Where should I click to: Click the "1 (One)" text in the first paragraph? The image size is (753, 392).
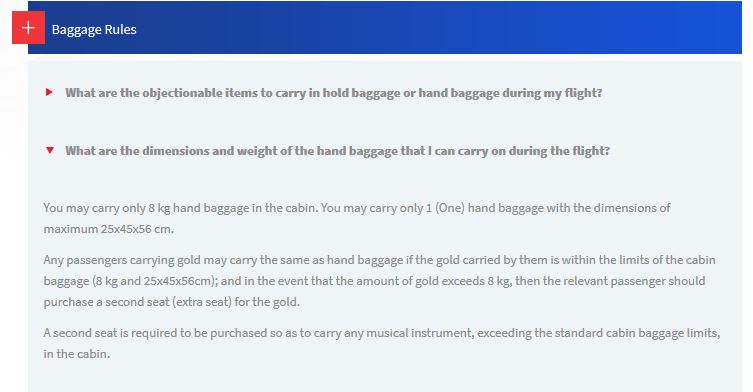pyautogui.click(x=445, y=208)
